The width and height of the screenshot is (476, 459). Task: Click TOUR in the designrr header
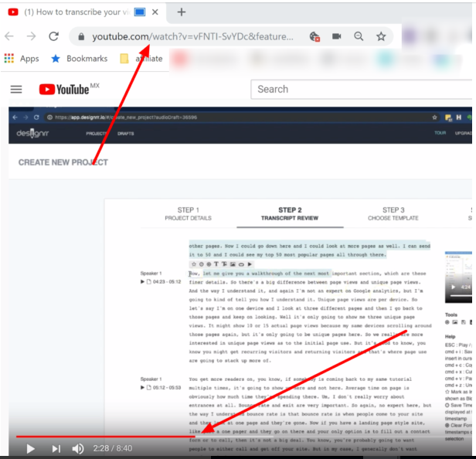tap(440, 133)
